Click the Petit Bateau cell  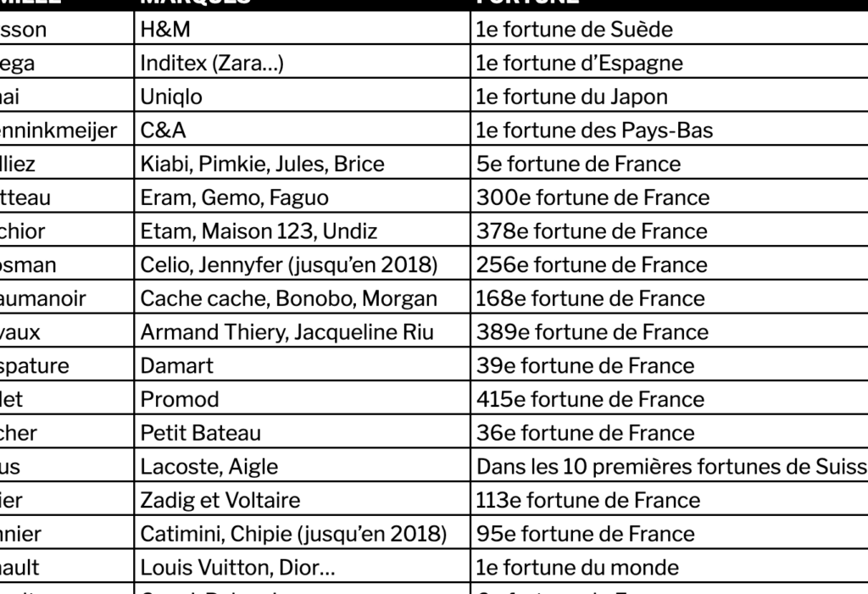tap(303, 432)
